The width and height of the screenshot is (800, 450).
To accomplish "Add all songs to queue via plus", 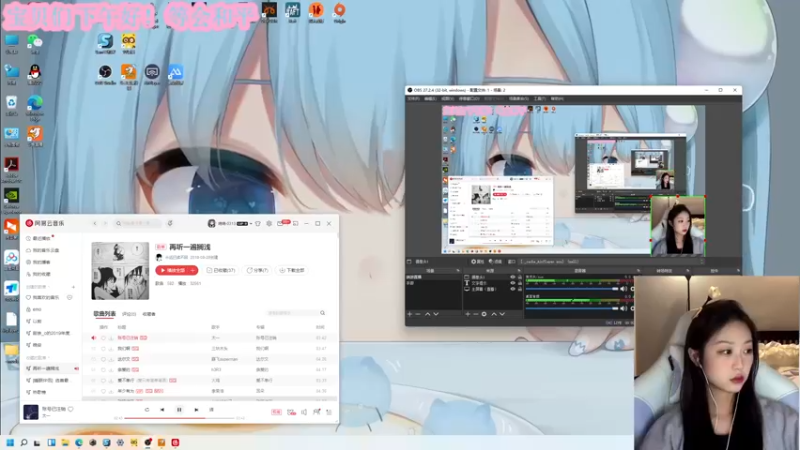I will (193, 270).
